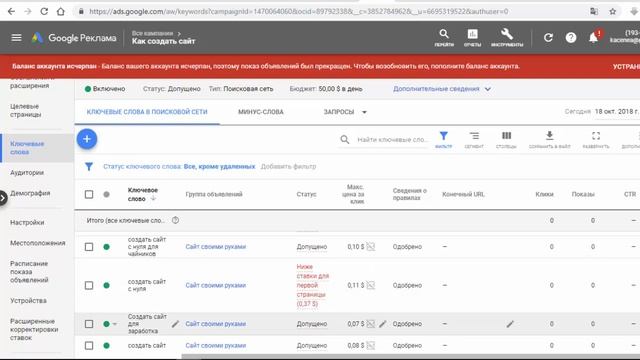Edit keyword pencil on 'Создать сайт для заработка'
The width and height of the screenshot is (640, 360).
[x=175, y=324]
